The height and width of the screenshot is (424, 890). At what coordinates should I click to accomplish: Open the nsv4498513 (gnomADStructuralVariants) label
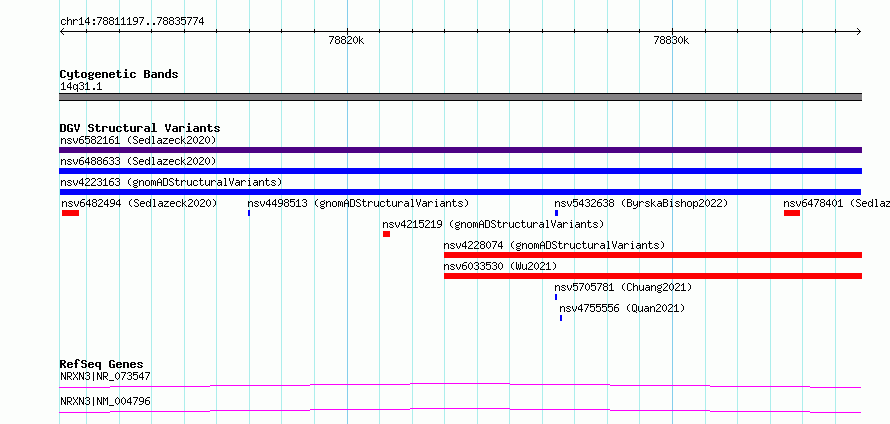[x=358, y=203]
